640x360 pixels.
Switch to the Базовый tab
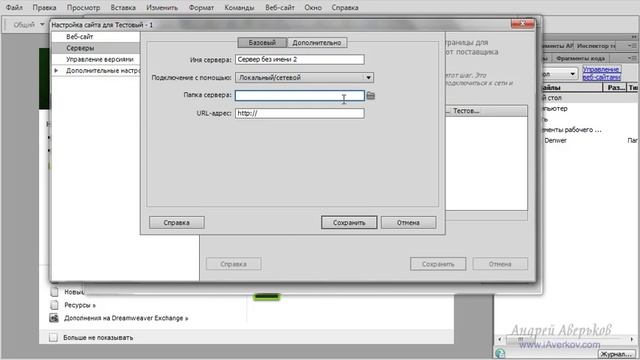pos(262,42)
